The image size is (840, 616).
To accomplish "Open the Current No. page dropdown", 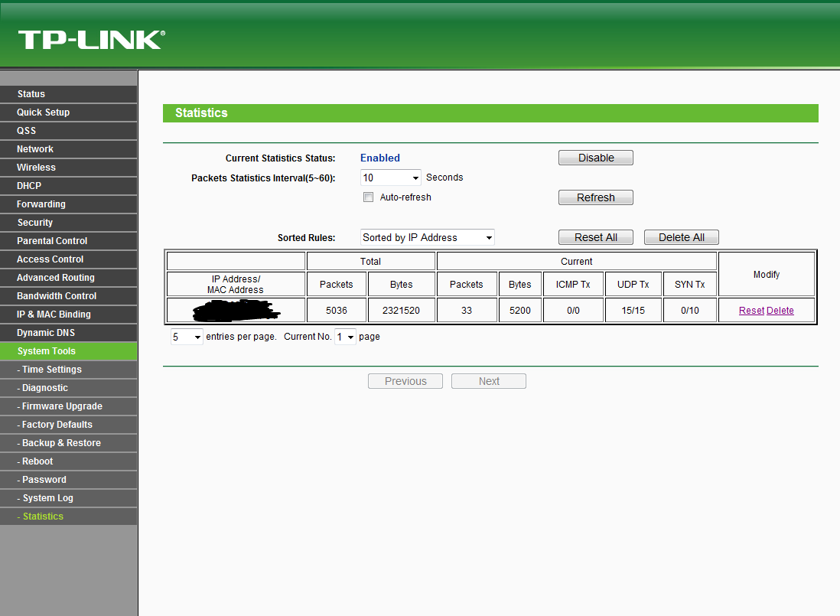I will [x=345, y=337].
